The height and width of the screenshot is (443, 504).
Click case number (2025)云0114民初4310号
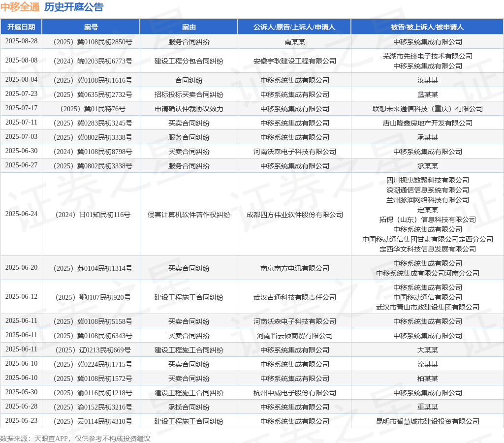[93, 421]
